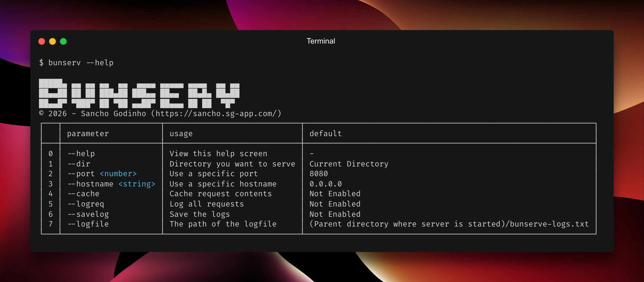Select the '--dir' parameter cell
Viewport: 644px width, 282px height.
coord(79,164)
